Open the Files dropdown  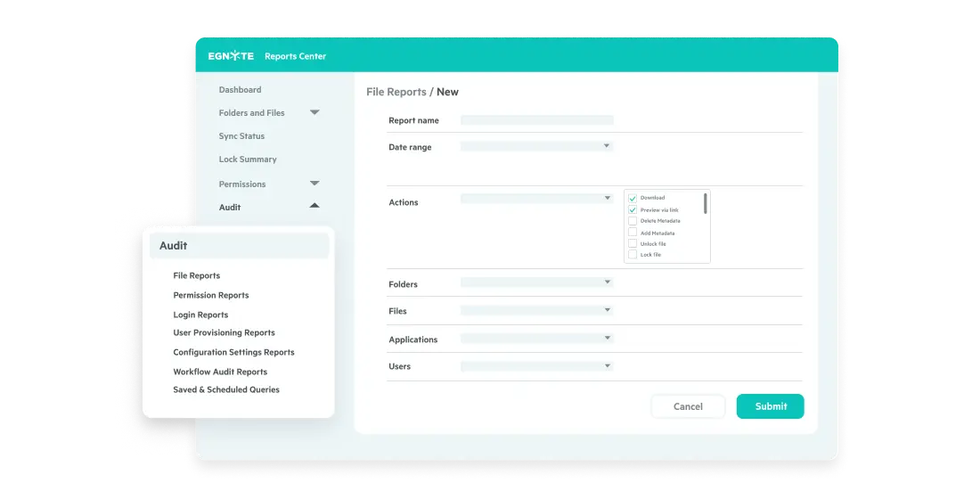pos(537,310)
